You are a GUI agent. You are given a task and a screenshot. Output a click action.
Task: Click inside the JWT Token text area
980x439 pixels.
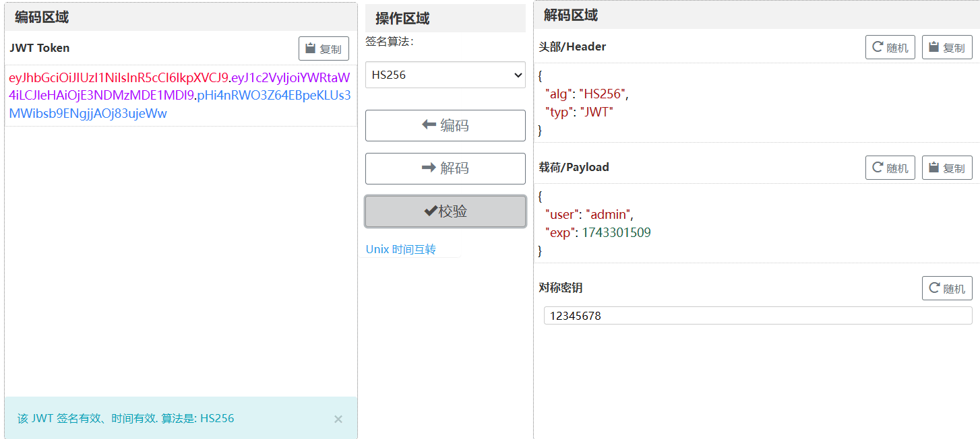point(181,256)
